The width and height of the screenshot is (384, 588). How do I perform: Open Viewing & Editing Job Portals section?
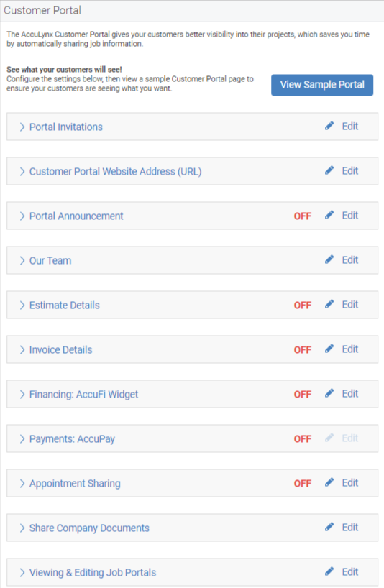click(x=93, y=573)
